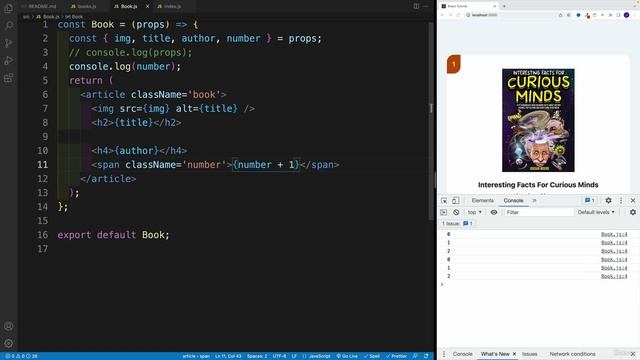This screenshot has width=640, height=360.
Task: Show the console sidebar
Action: point(444,212)
